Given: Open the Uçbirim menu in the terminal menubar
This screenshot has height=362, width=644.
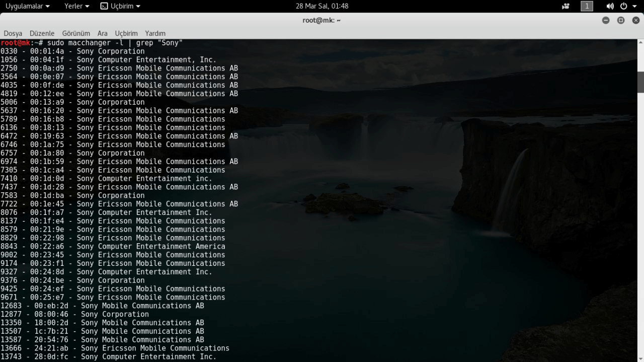Looking at the screenshot, I should [x=126, y=33].
